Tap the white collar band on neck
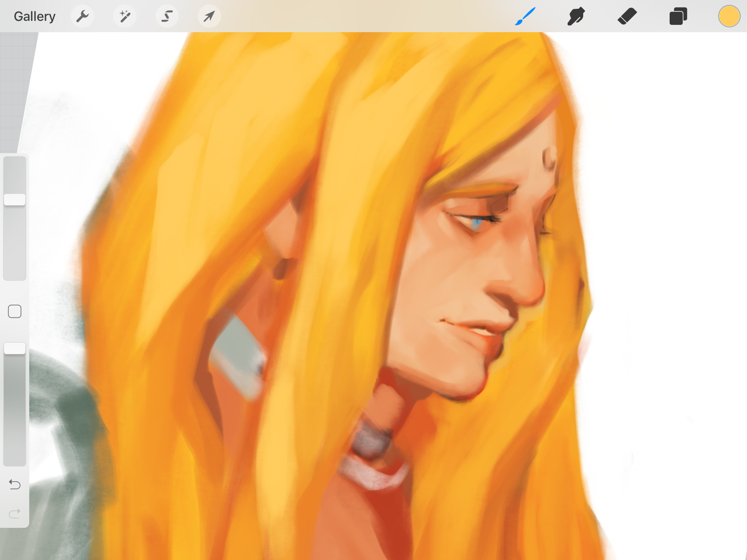 (373, 473)
